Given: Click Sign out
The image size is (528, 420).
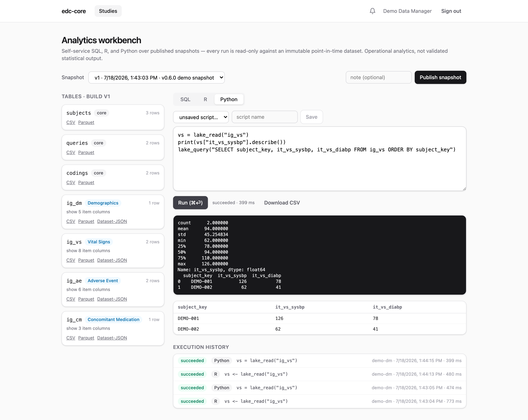Looking at the screenshot, I should 451,11.
